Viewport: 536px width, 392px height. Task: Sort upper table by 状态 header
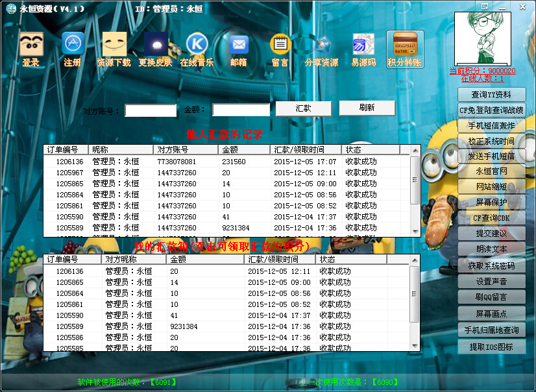click(x=371, y=150)
